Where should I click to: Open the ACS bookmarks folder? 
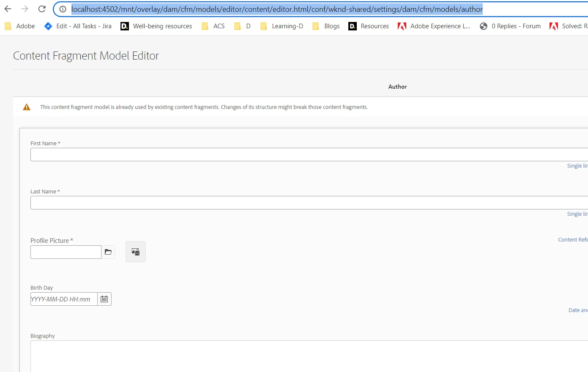tap(213, 26)
